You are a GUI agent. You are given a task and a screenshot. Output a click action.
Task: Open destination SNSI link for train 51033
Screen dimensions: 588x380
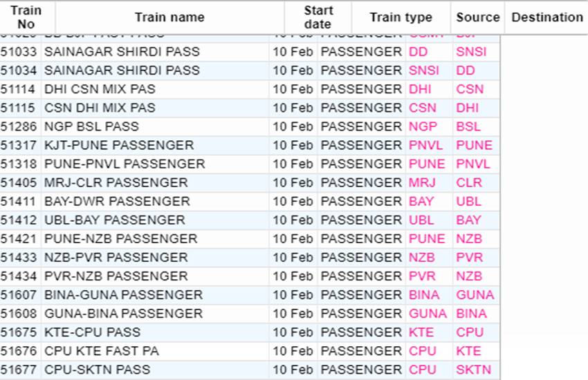471,52
